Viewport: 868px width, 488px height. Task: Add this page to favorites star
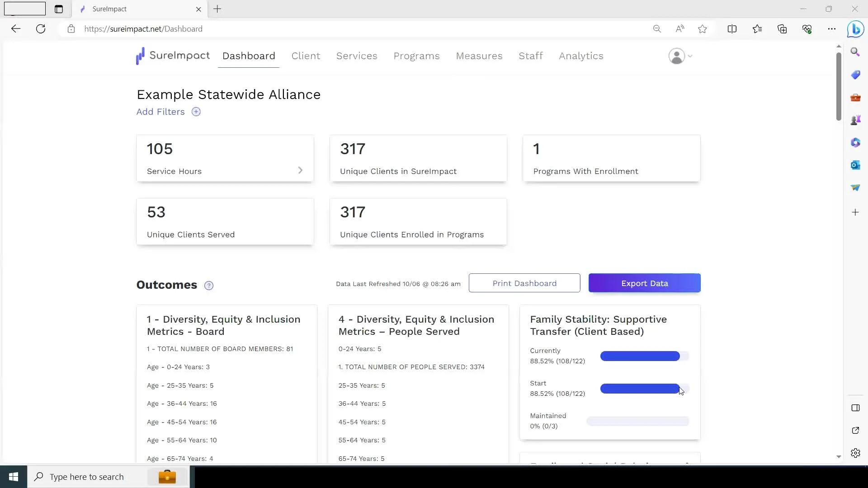click(x=703, y=29)
